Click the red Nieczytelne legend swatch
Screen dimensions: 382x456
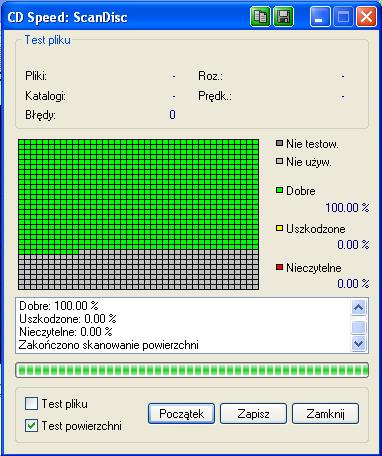pyautogui.click(x=279, y=267)
